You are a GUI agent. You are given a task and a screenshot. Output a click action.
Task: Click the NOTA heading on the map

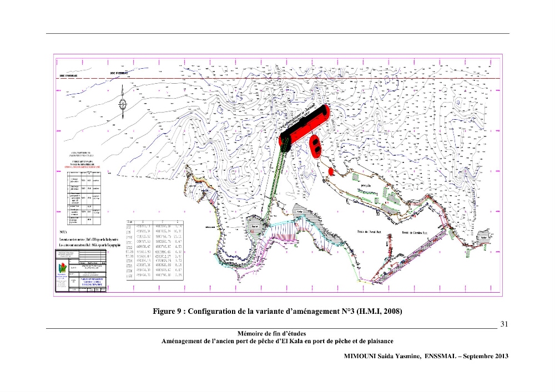click(63, 232)
